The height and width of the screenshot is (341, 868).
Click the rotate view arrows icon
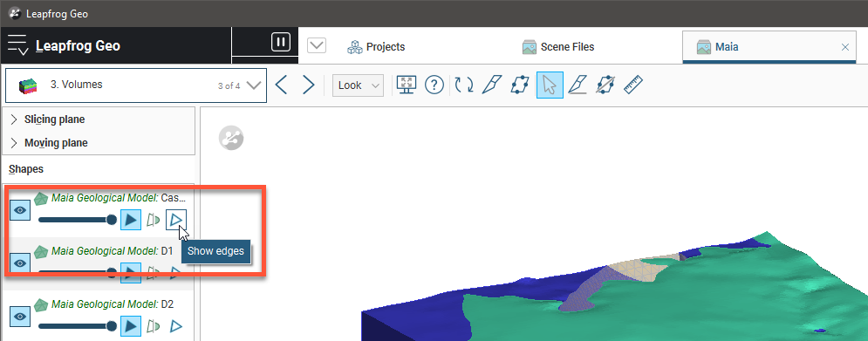click(464, 85)
